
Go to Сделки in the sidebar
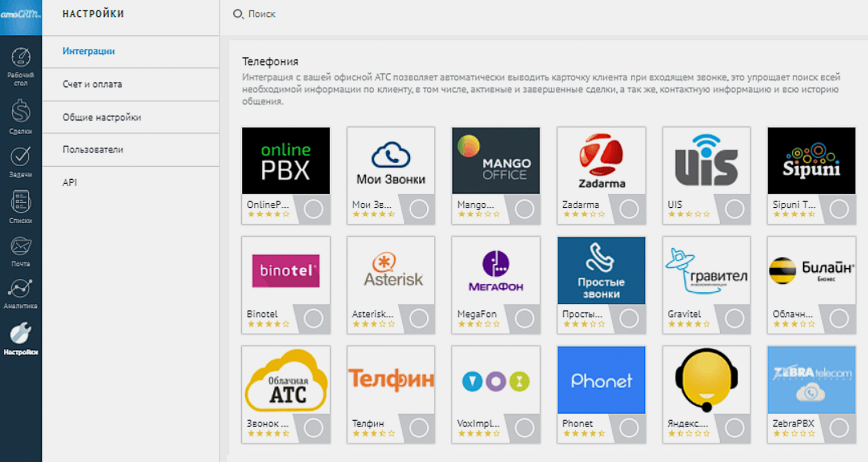(x=21, y=117)
